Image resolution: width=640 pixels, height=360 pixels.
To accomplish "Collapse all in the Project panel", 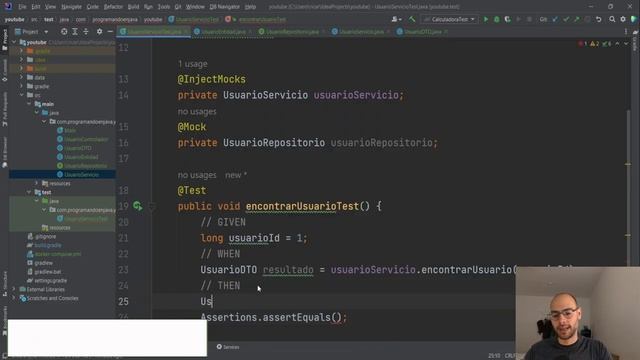I will click(86, 31).
